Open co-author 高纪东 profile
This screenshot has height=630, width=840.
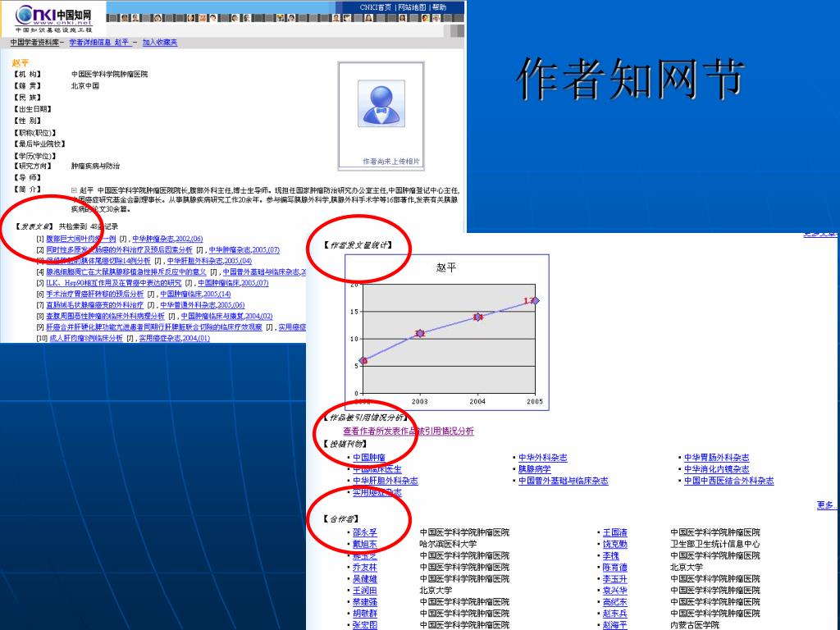pyautogui.click(x=615, y=601)
